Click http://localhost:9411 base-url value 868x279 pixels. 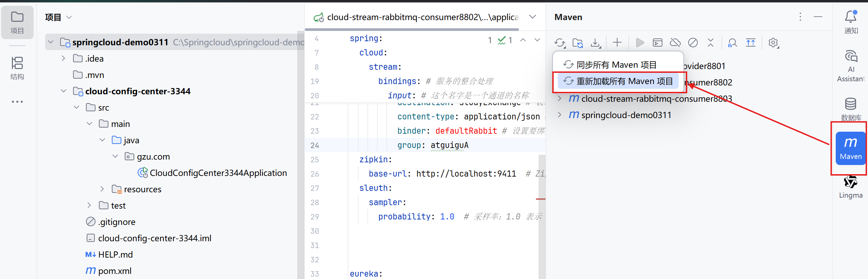(466, 174)
